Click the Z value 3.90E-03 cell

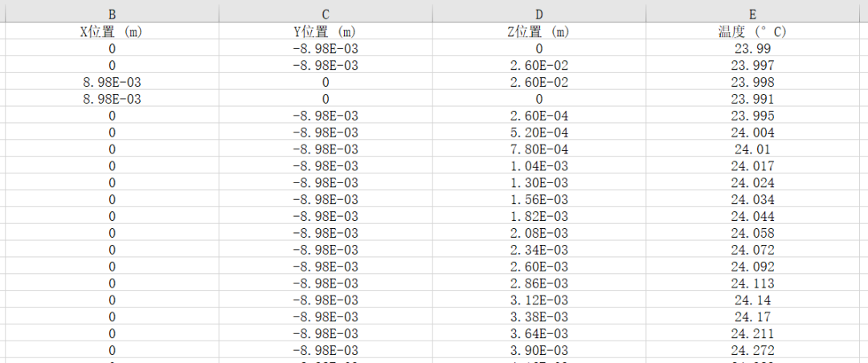(x=538, y=350)
